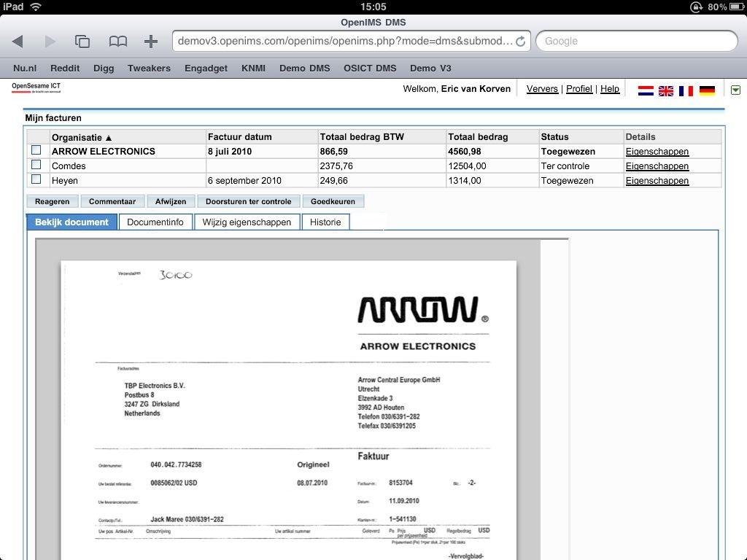The height and width of the screenshot is (560, 747).
Task: Reload page with the refresh icon
Action: pyautogui.click(x=520, y=42)
